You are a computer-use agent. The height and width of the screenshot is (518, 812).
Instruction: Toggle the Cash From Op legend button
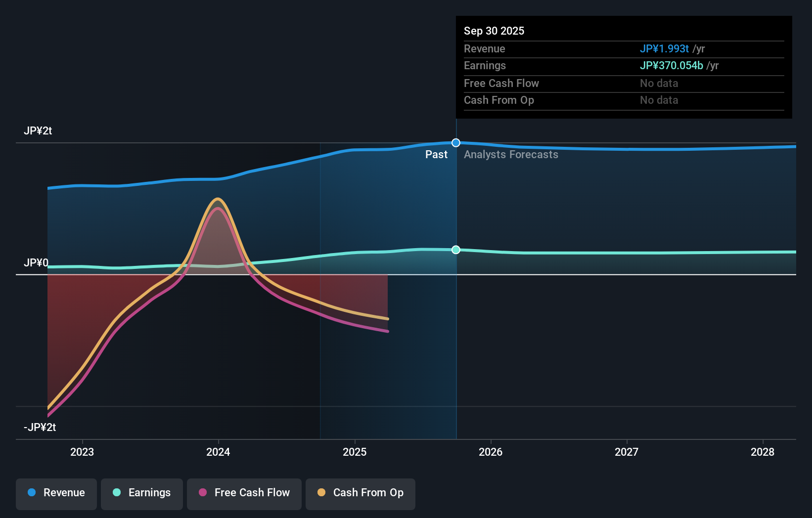(361, 493)
